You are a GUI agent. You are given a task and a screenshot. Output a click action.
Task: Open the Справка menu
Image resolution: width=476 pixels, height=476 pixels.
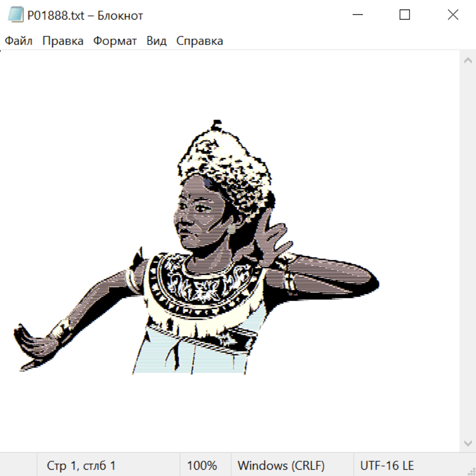tap(199, 41)
